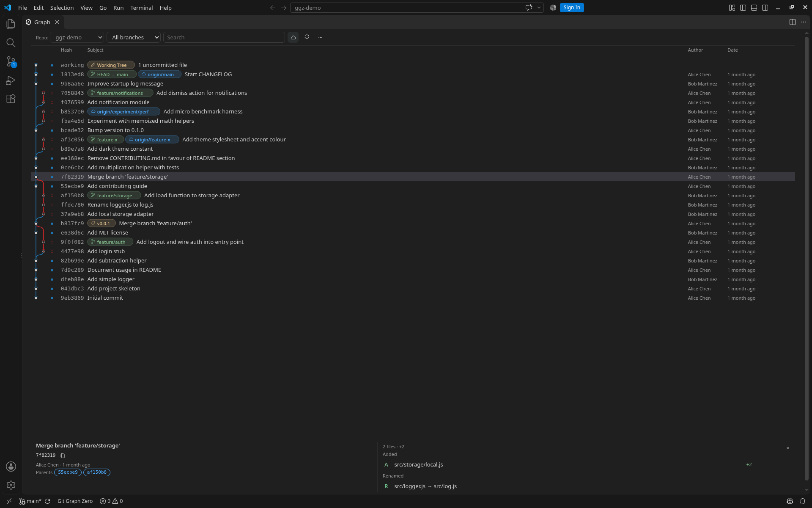Open parent commit af150b8 link
Viewport: 812px width, 508px height.
coord(97,472)
